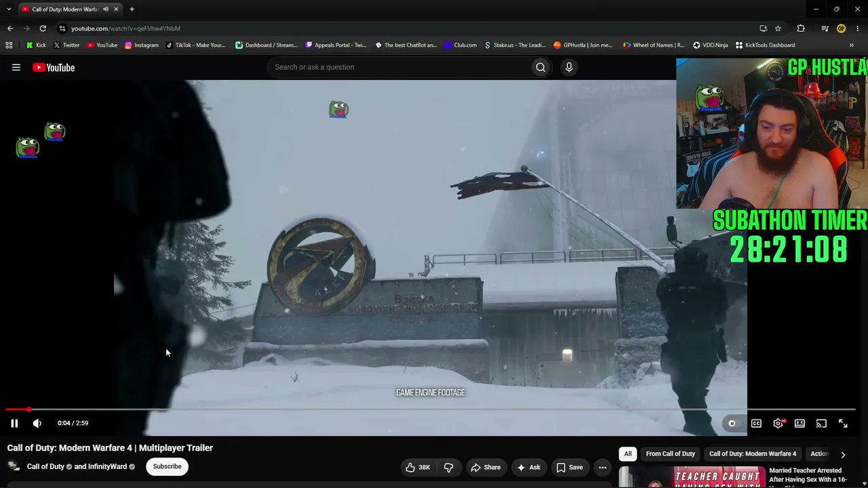Focus the YouTube search box
This screenshot has height=488, width=868.
click(400, 67)
